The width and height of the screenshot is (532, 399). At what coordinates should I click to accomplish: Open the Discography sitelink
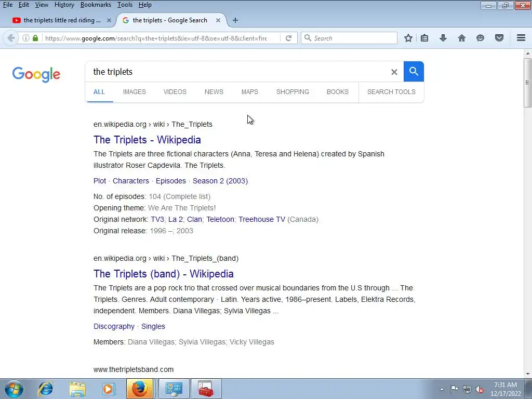pos(114,326)
